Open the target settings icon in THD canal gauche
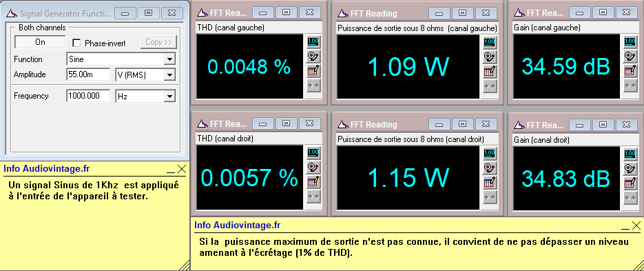This screenshot has width=644, height=271. tap(313, 57)
